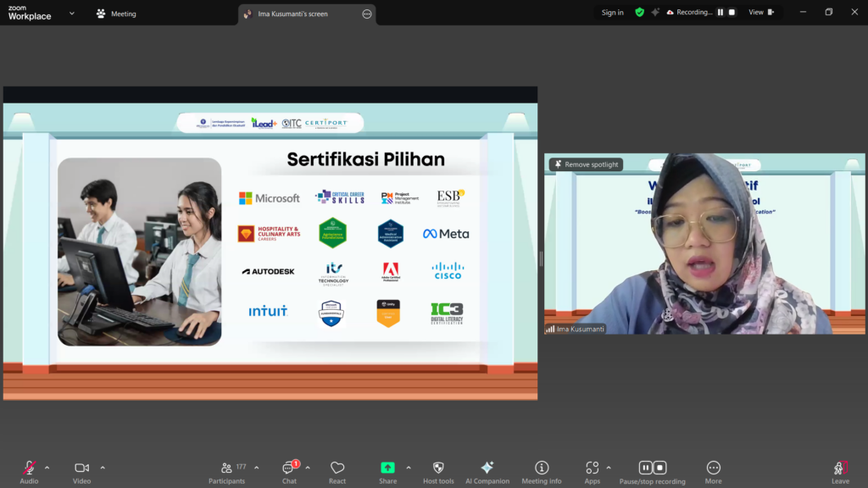Screen dimensions: 868x488
Task: Restore the Zoom window size
Action: click(x=829, y=12)
